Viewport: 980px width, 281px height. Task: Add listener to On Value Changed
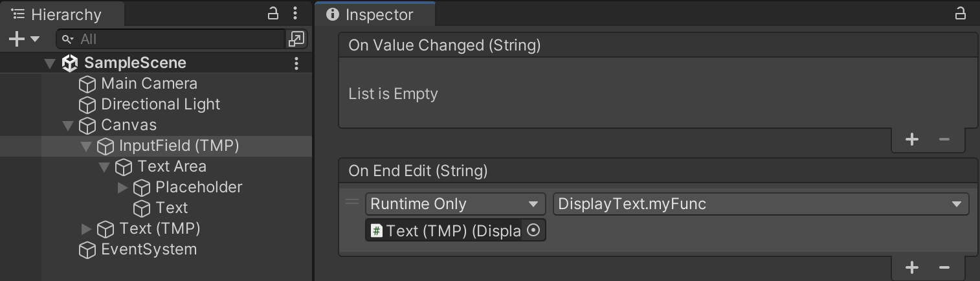click(x=912, y=139)
